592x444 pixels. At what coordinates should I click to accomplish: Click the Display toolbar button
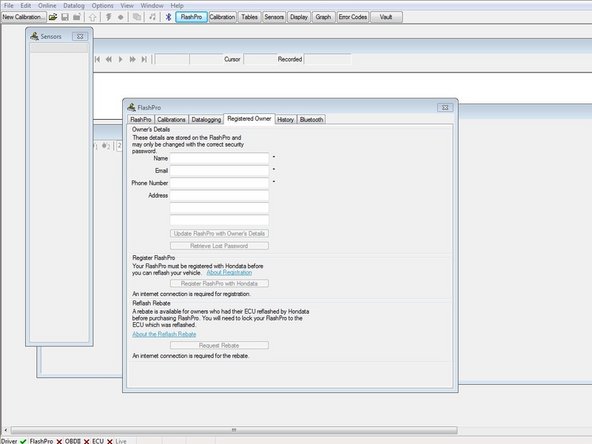[x=299, y=17]
